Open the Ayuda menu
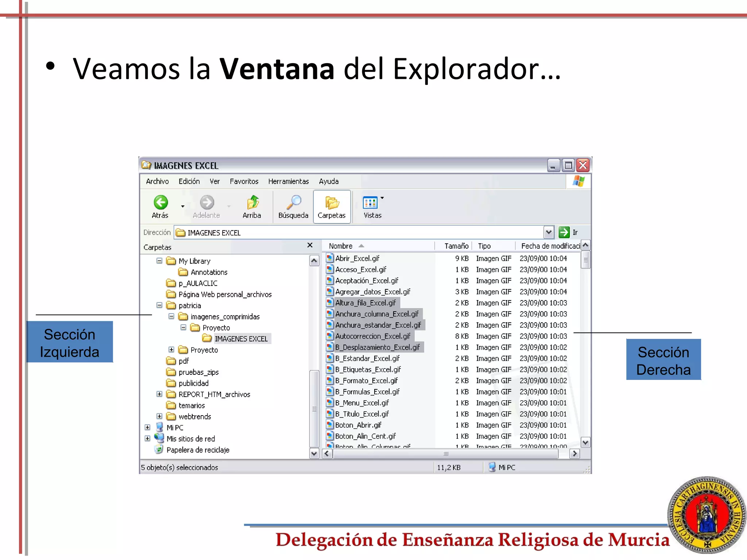This screenshot has width=747, height=560. pos(329,181)
